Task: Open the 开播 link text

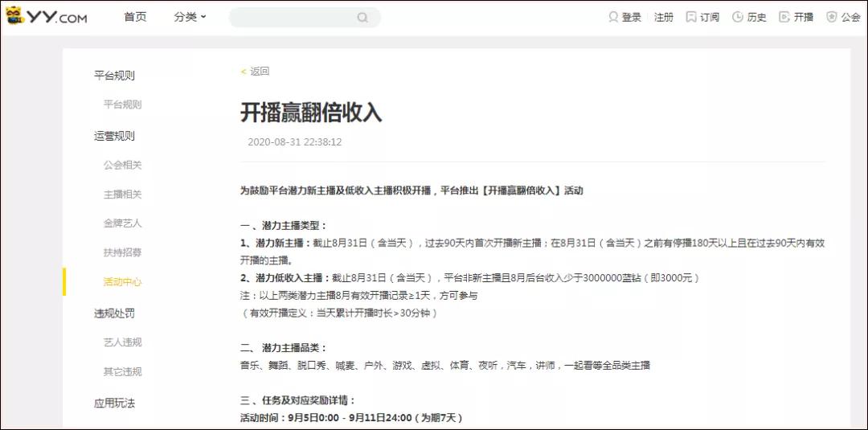Action: coord(804,17)
